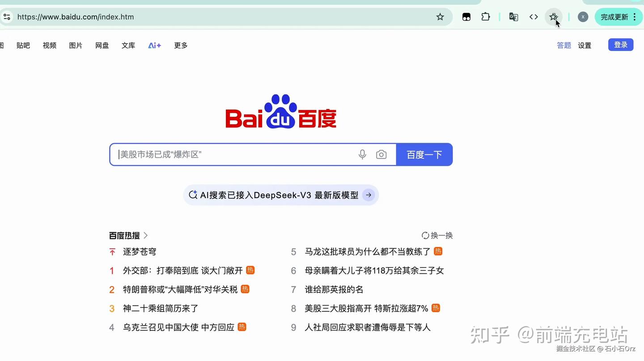Expand the 更多 navigation menu
The image size is (644, 361).
(x=181, y=45)
